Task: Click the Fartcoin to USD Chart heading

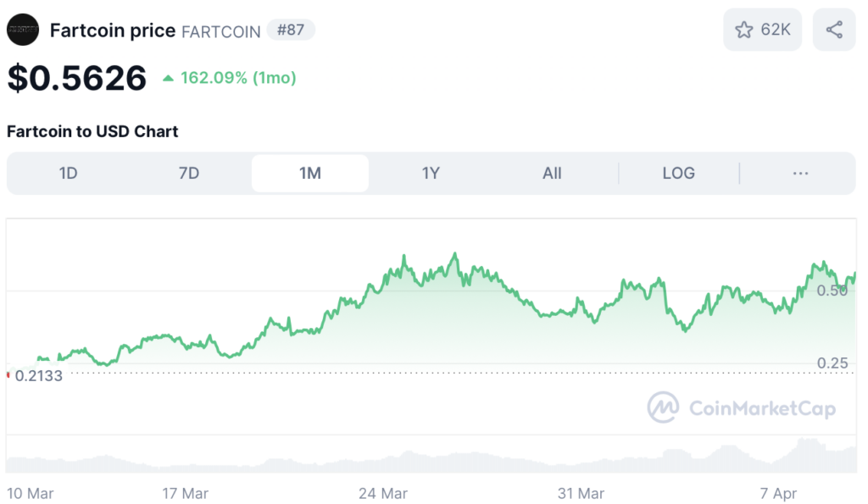Action: click(92, 131)
